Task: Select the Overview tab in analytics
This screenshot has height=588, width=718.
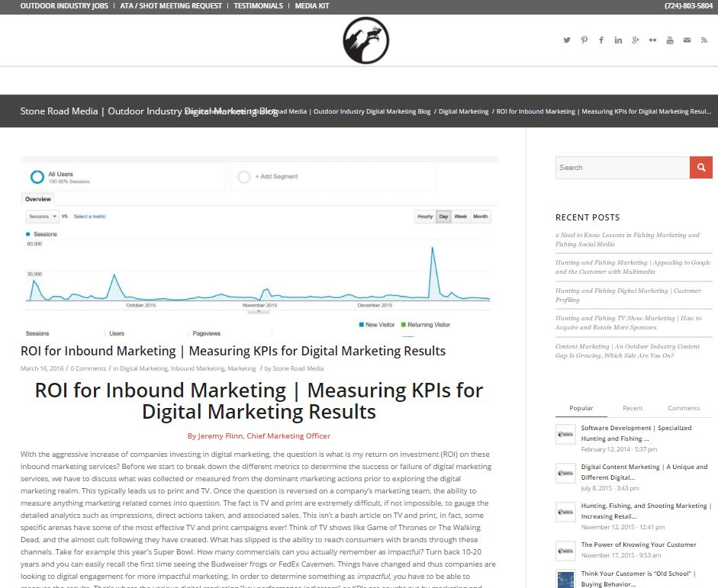Action: 38,199
